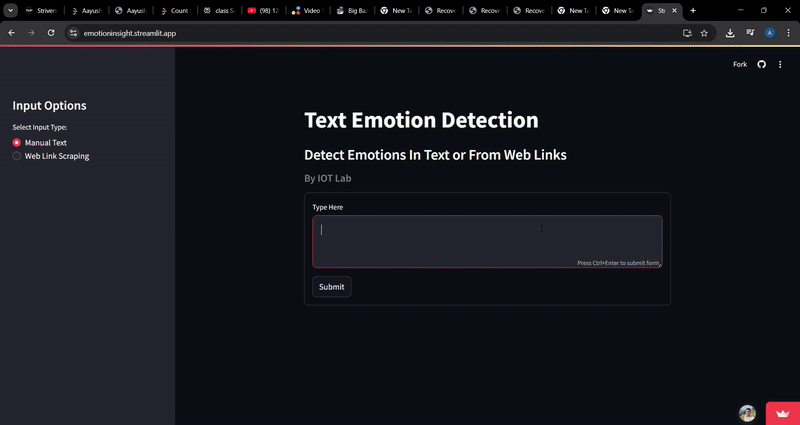This screenshot has width=800, height=425.
Task: Go back to the previous page
Action: pos(11,33)
